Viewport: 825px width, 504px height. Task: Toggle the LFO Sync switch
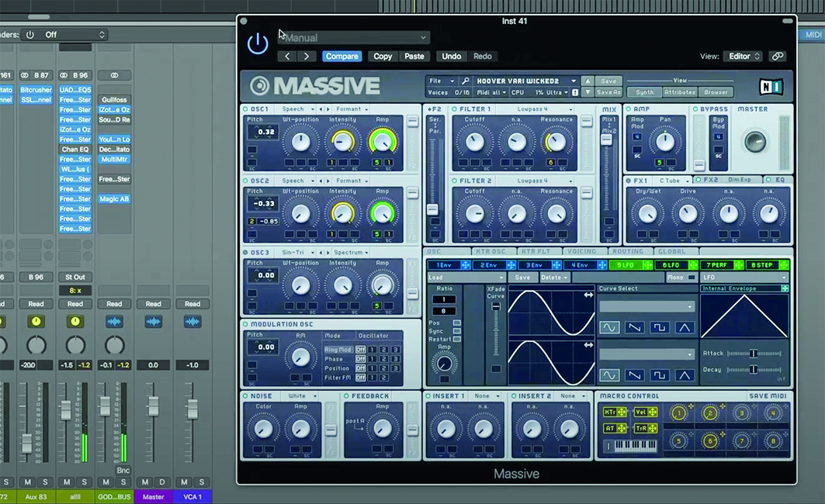(456, 331)
